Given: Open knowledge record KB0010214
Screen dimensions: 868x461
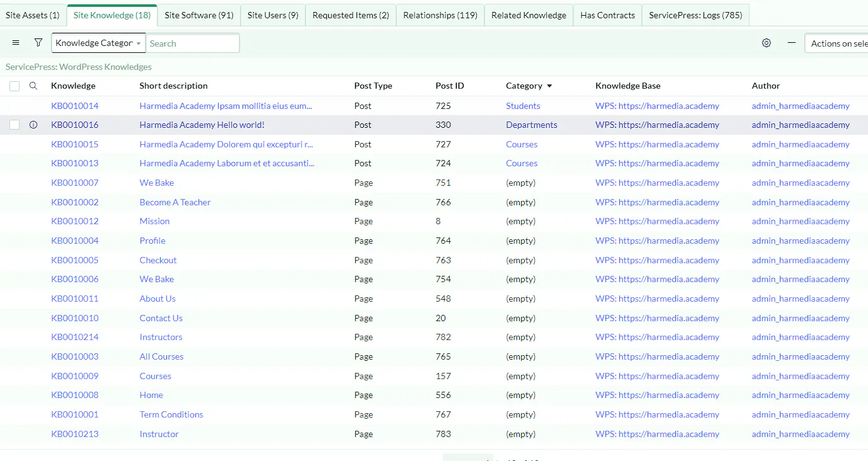Looking at the screenshot, I should [x=75, y=337].
